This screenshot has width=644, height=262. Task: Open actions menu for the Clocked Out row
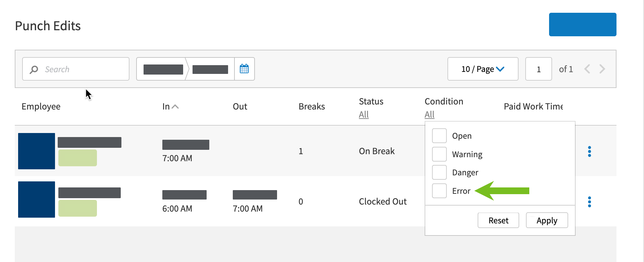589,202
